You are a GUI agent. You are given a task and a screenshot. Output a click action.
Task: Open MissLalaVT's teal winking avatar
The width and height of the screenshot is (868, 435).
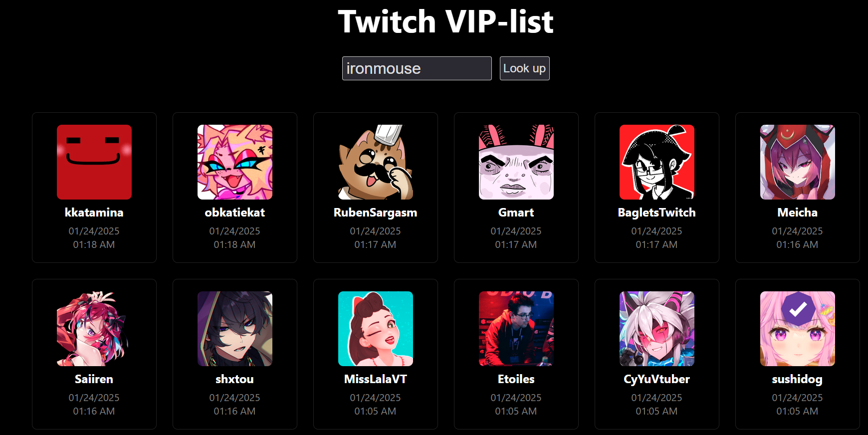(x=376, y=329)
